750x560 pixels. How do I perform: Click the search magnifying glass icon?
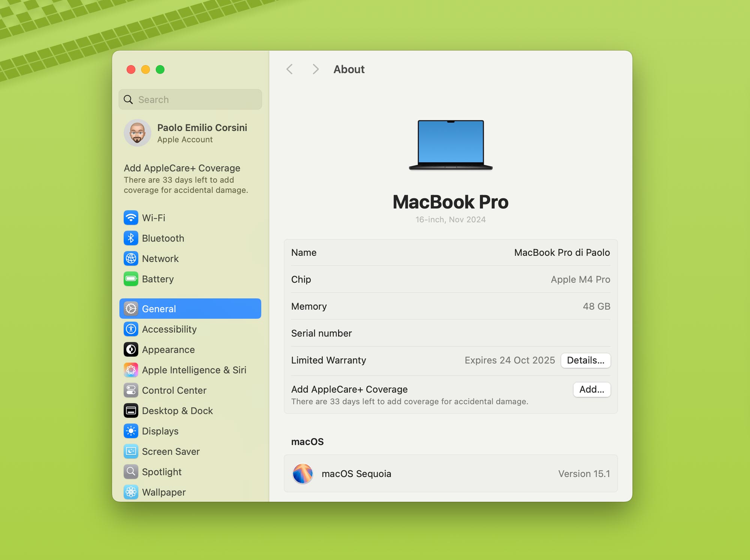128,99
